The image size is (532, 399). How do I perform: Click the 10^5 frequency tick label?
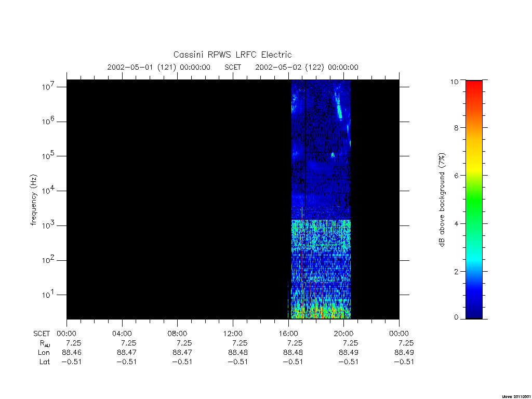tap(49, 156)
